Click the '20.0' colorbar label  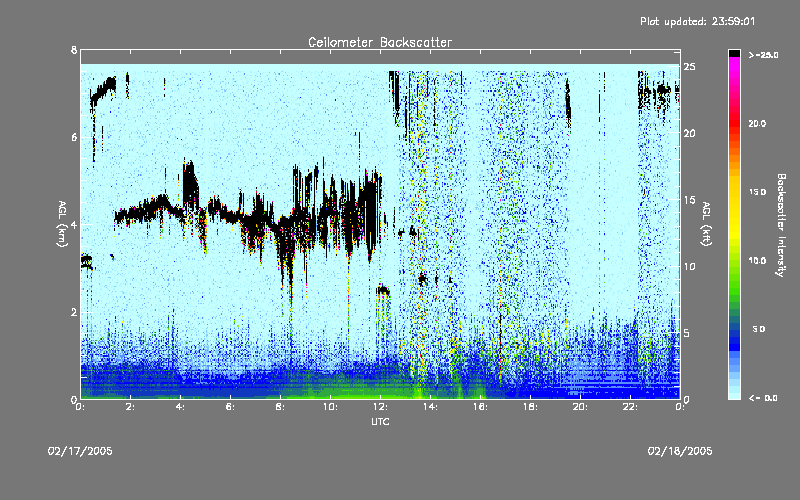point(757,123)
